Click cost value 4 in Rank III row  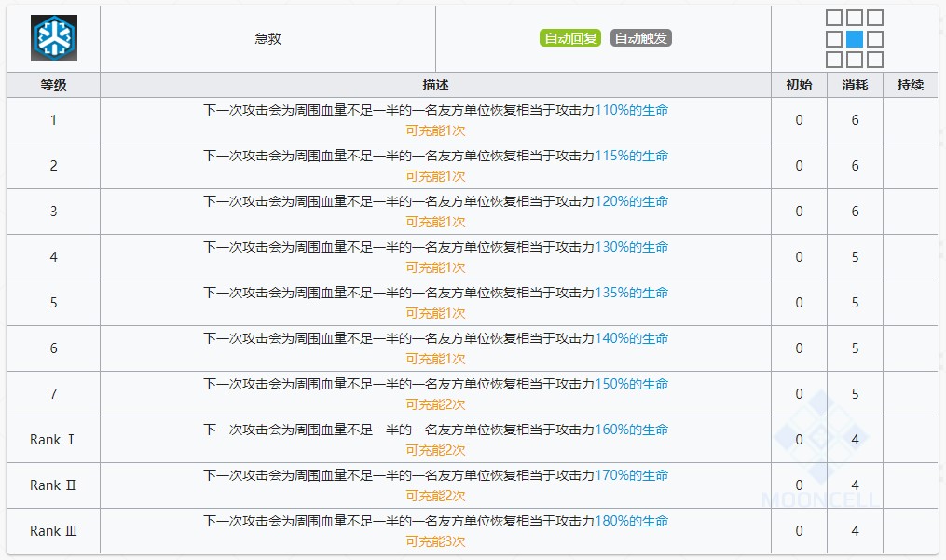[x=855, y=531]
